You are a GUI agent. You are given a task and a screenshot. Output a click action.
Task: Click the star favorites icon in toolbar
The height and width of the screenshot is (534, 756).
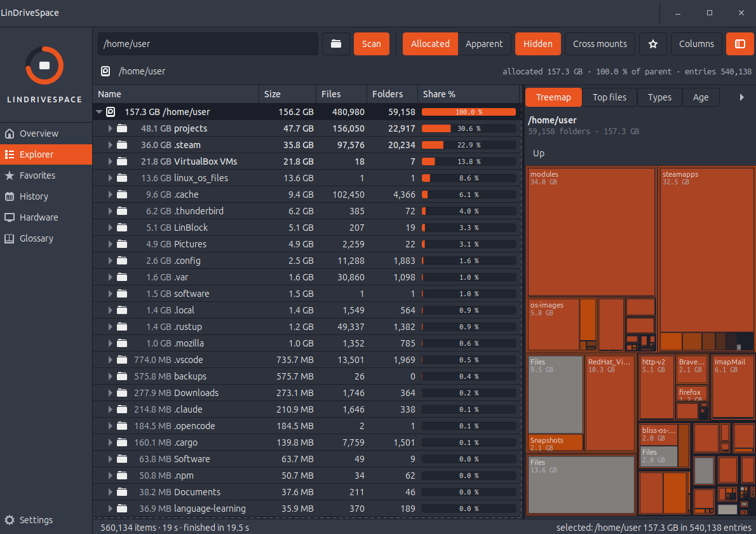(x=653, y=44)
